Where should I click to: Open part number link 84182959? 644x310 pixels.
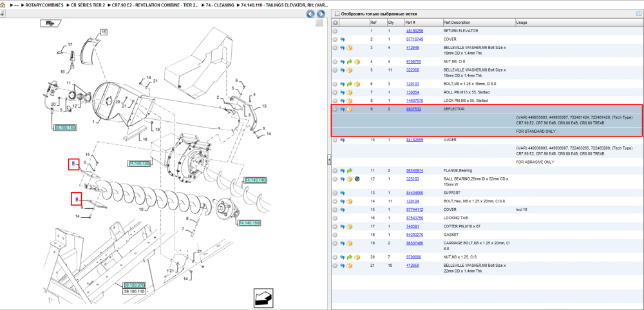coord(414,140)
